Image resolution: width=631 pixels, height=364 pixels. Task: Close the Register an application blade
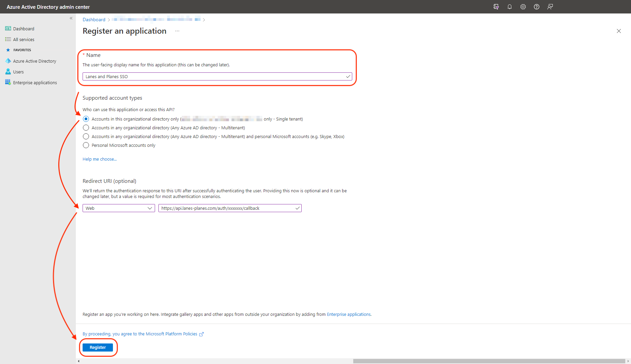coord(619,31)
